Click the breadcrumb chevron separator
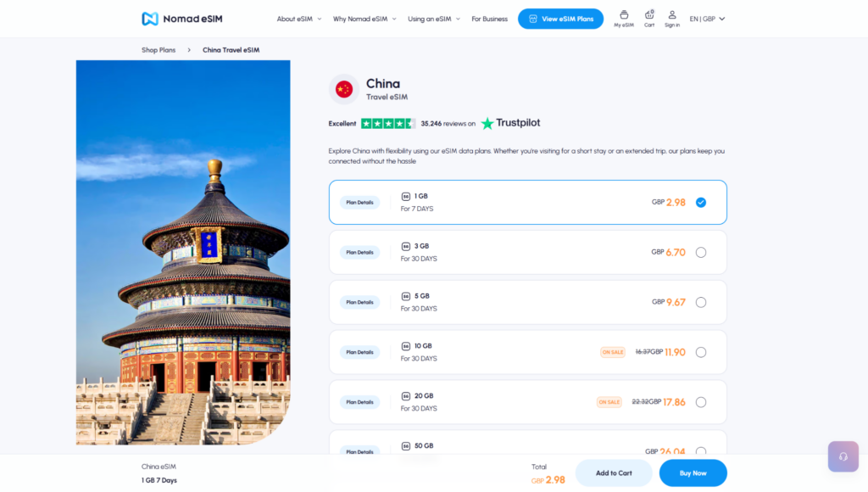Screen dimensions: 868x492 [x=189, y=50]
